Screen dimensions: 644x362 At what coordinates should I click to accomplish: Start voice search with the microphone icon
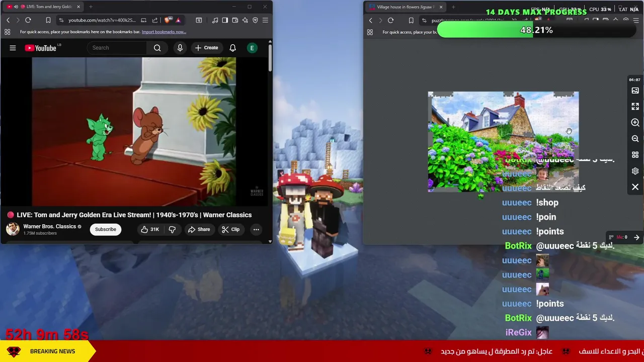pos(180,48)
